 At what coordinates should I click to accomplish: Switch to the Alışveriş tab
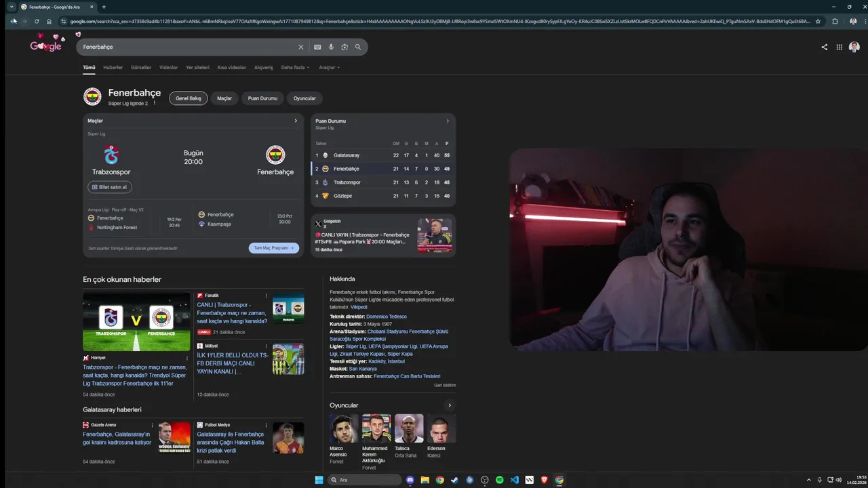(x=264, y=68)
